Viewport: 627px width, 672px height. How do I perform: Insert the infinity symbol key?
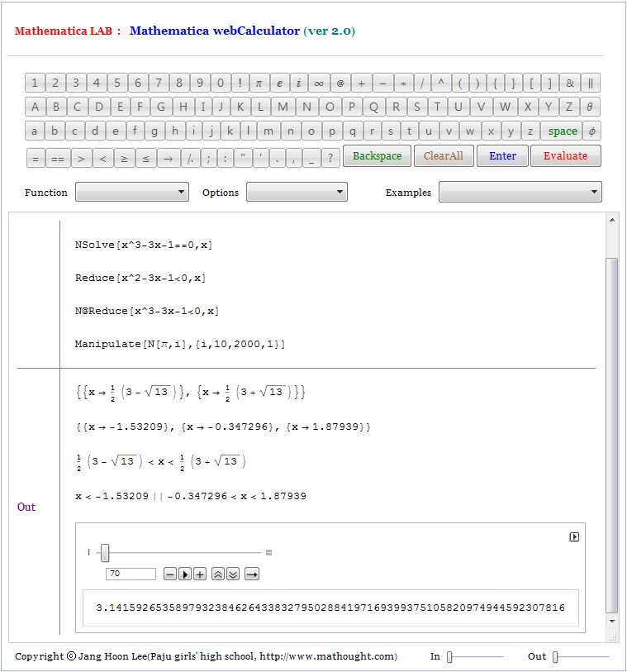(319, 83)
